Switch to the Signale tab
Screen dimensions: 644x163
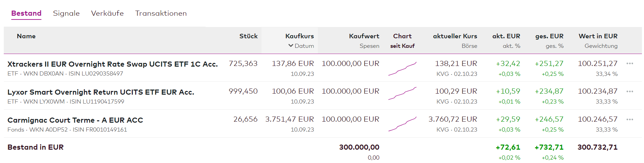pyautogui.click(x=66, y=13)
